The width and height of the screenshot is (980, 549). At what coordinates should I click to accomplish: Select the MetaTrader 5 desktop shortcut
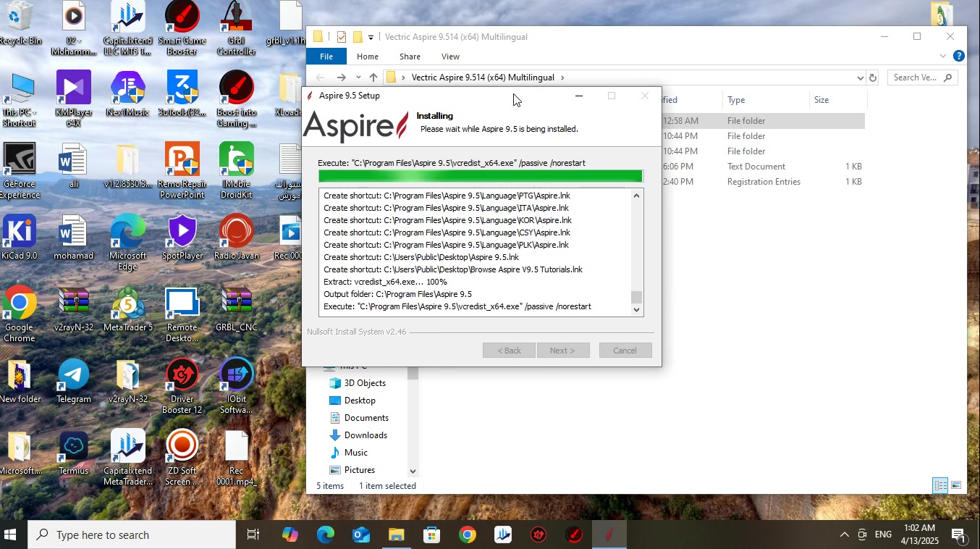tap(127, 309)
